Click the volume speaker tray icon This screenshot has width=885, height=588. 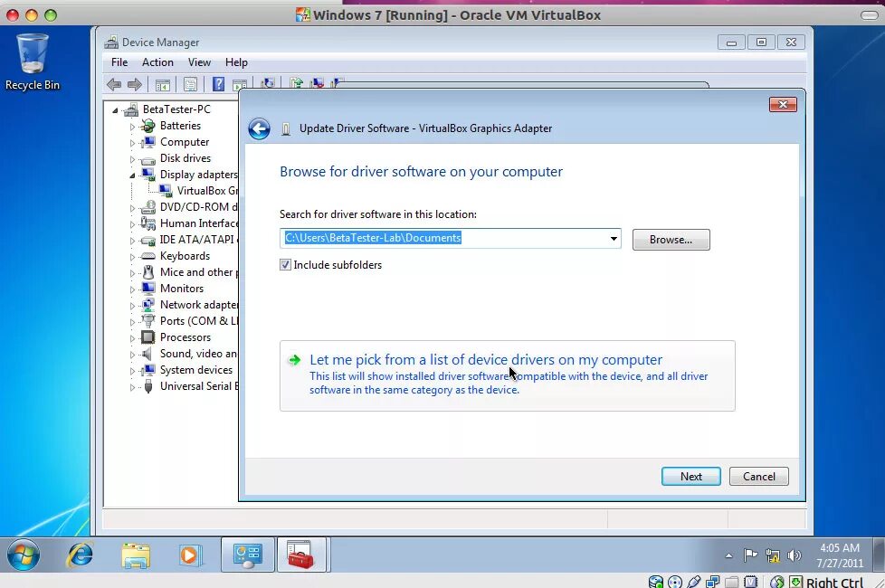pos(795,555)
